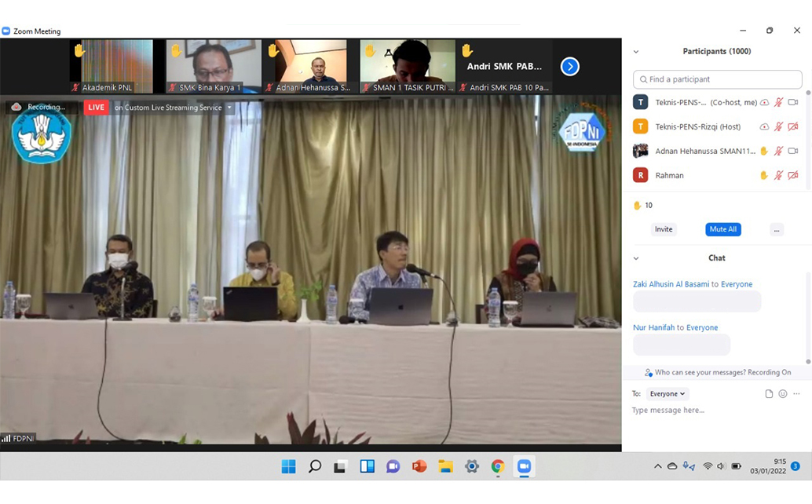Image resolution: width=812 pixels, height=504 pixels.
Task: Click the file attachment icon in chat
Action: pos(769,394)
